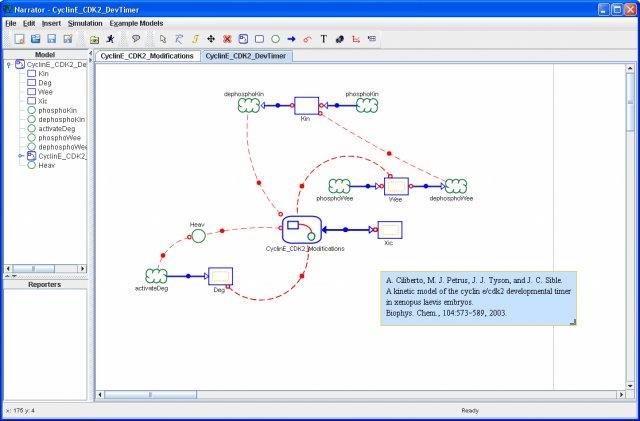
Task: Switch to the CyclinE_CDK2_Modifications tab
Action: 147,56
